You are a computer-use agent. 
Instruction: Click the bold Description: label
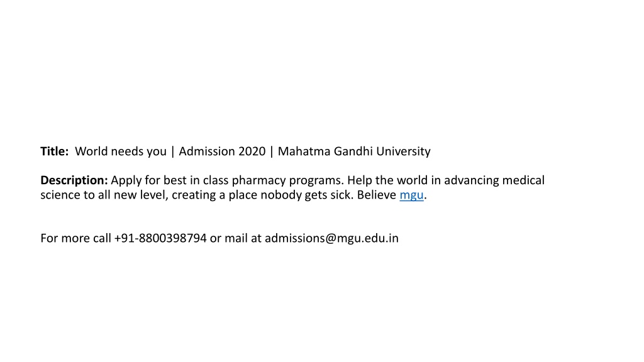pyautogui.click(x=74, y=180)
